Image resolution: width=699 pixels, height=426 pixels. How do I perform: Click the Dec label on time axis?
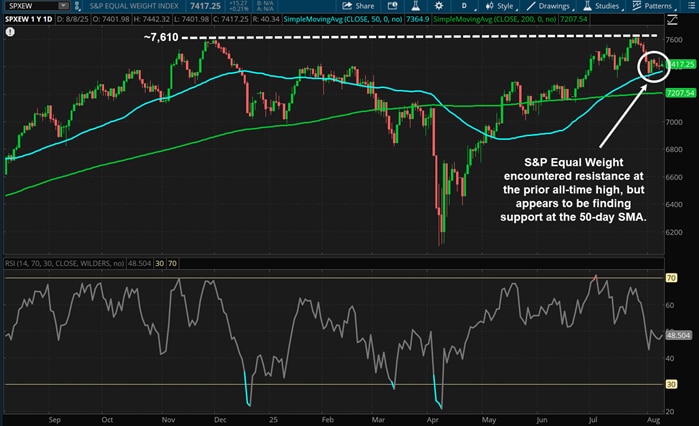click(x=220, y=420)
